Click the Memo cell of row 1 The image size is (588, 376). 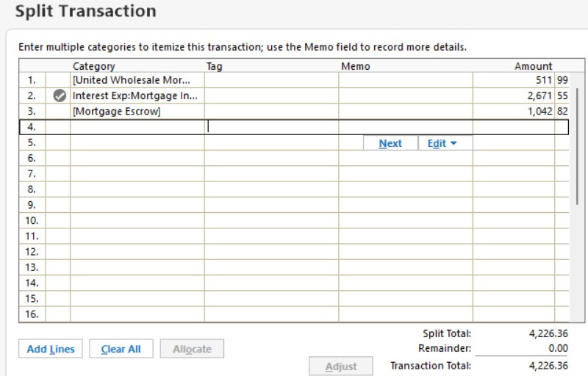click(x=406, y=80)
